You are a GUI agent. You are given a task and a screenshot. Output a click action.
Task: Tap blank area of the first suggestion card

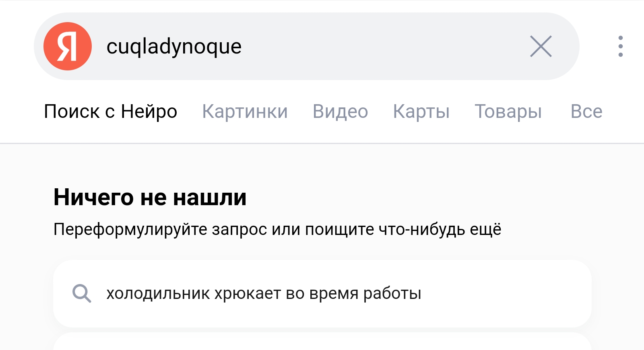point(503,293)
